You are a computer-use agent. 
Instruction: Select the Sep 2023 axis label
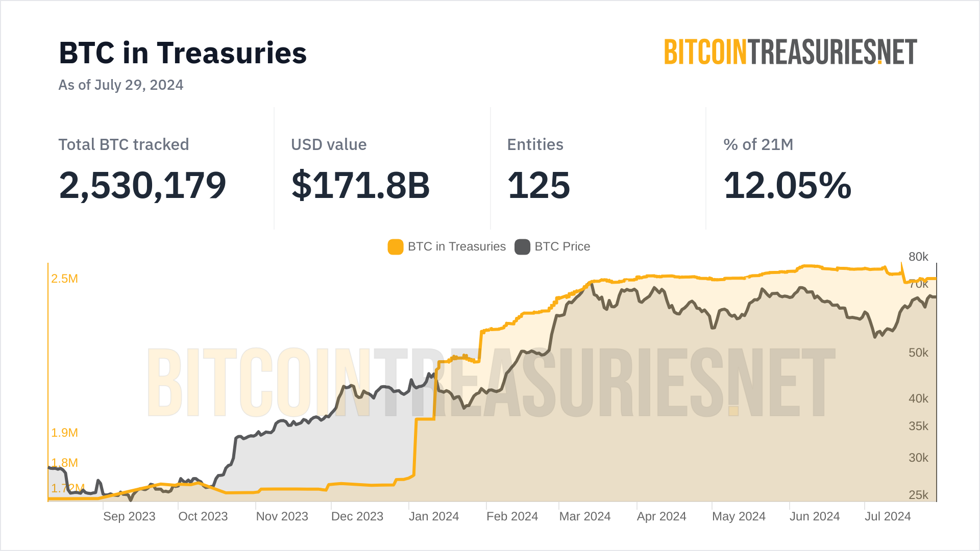click(x=129, y=516)
